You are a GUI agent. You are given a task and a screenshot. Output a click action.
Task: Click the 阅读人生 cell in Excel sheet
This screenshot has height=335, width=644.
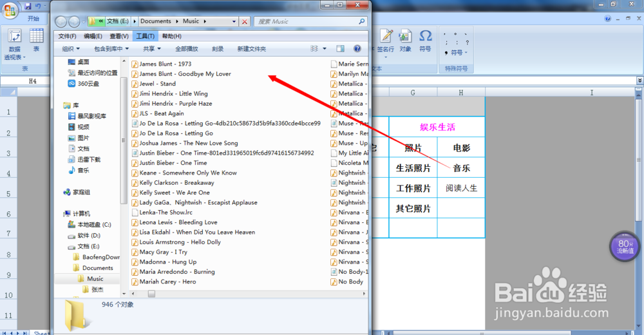point(461,188)
